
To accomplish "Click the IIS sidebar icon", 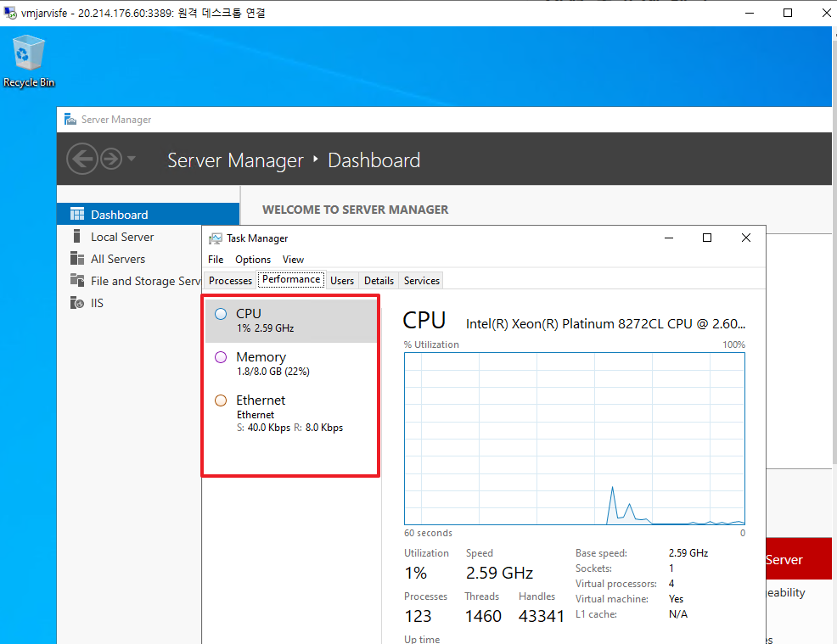I will coord(77,303).
